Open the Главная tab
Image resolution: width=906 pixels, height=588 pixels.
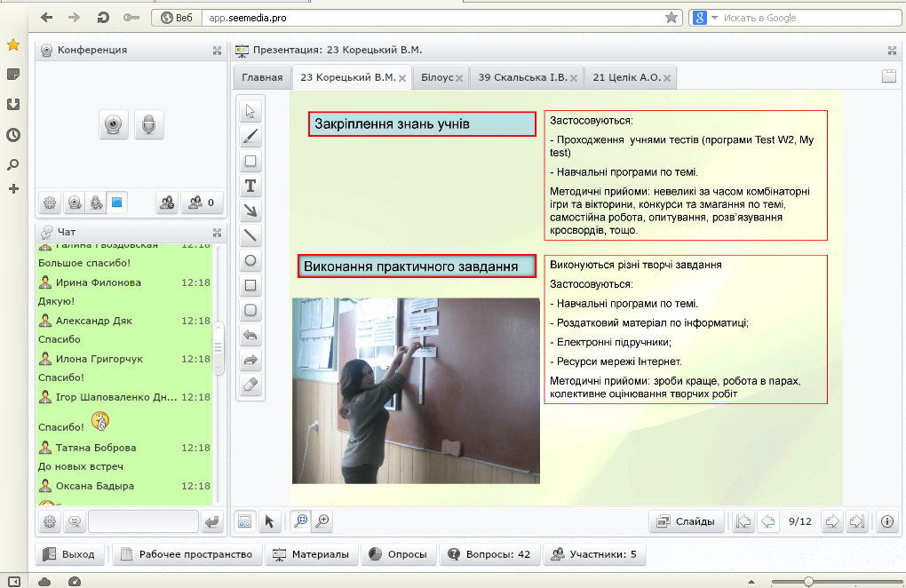(262, 78)
